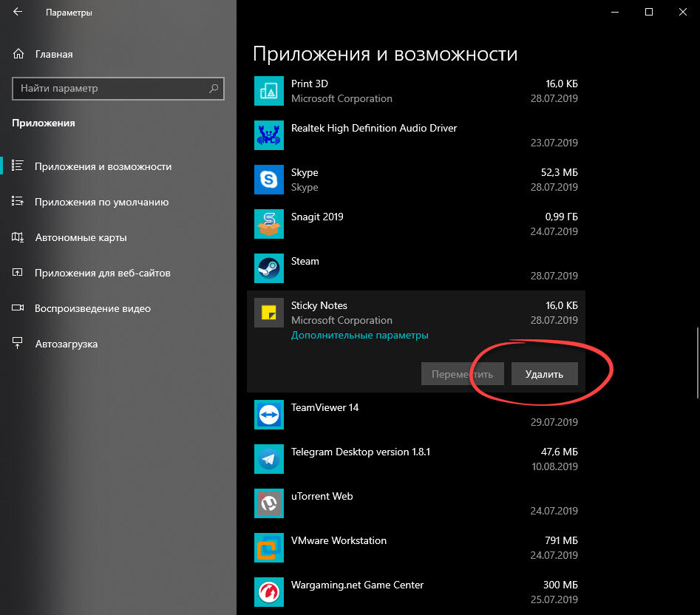Click the Приложения для веб-сайтов icon

coord(18,272)
